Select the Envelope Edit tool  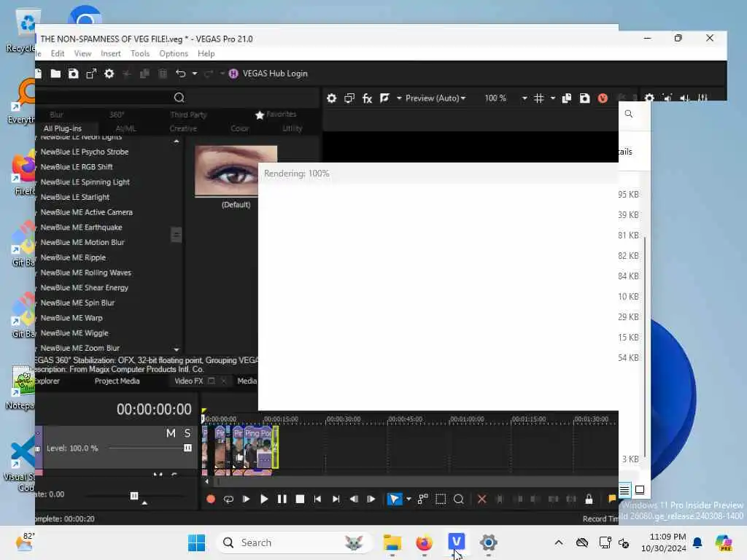[422, 499]
